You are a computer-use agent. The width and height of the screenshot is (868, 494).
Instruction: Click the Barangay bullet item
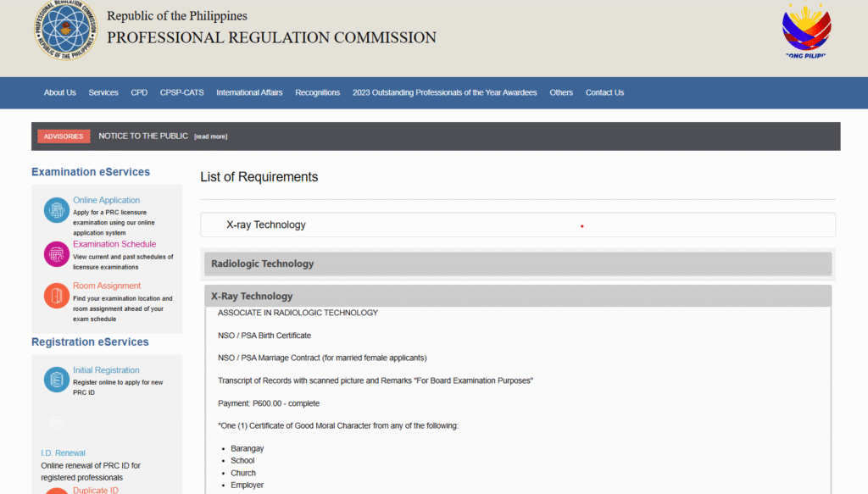248,448
